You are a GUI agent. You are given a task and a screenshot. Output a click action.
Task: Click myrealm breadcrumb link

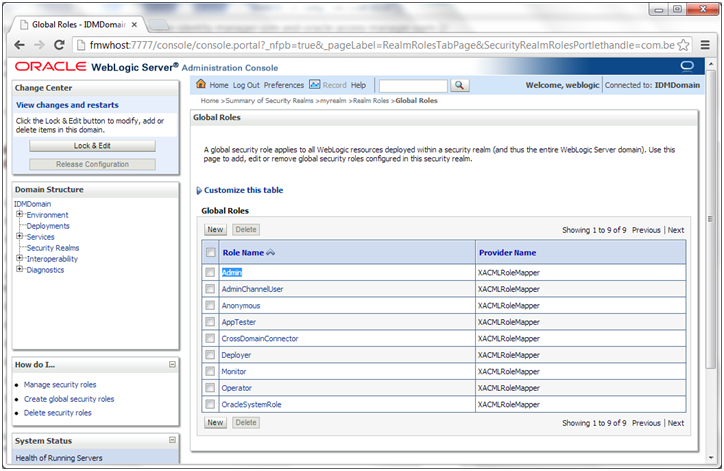[x=333, y=101]
